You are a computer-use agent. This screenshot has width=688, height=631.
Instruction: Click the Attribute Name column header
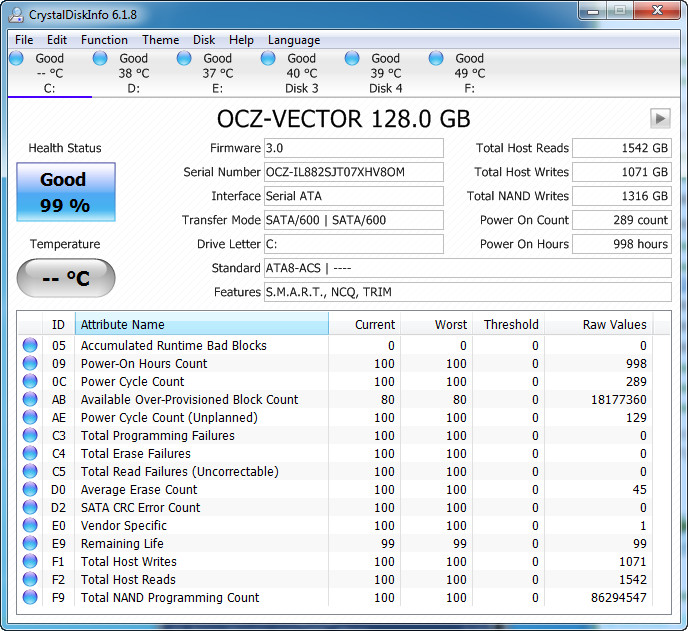click(202, 324)
